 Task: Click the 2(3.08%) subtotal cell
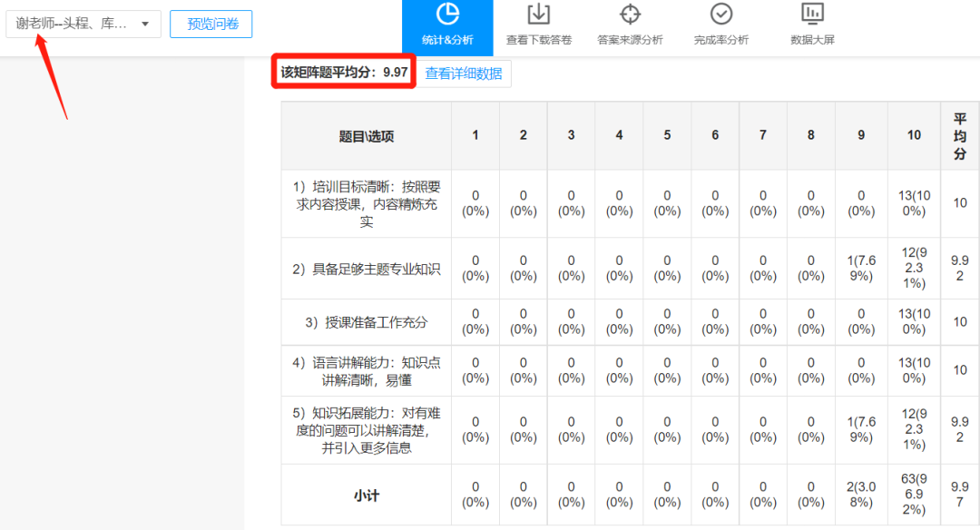(x=861, y=495)
